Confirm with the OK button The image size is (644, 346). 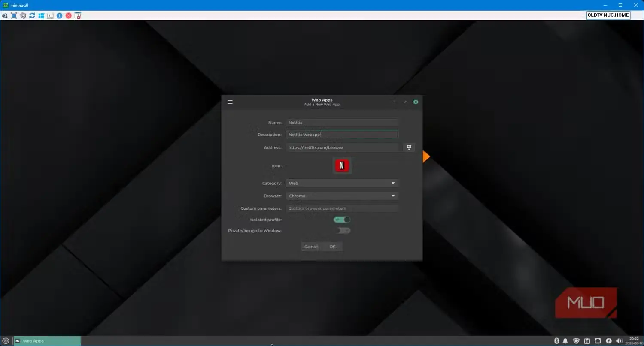332,246
